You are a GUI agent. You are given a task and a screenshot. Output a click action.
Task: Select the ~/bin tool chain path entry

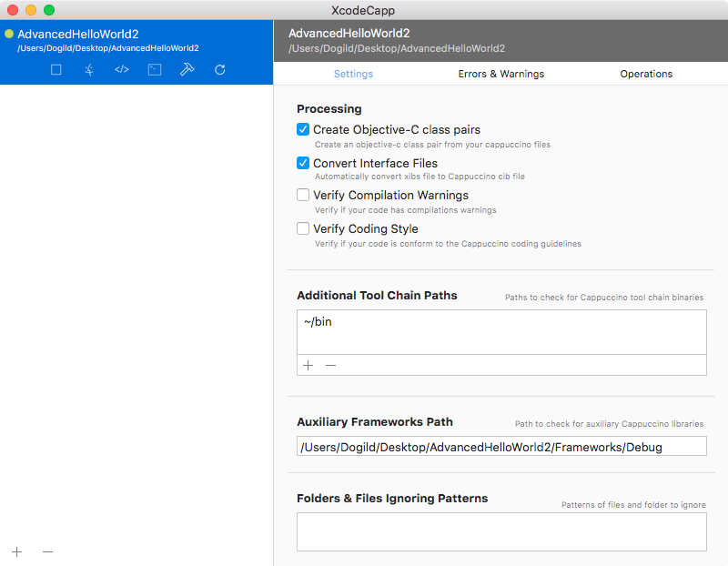coord(502,322)
